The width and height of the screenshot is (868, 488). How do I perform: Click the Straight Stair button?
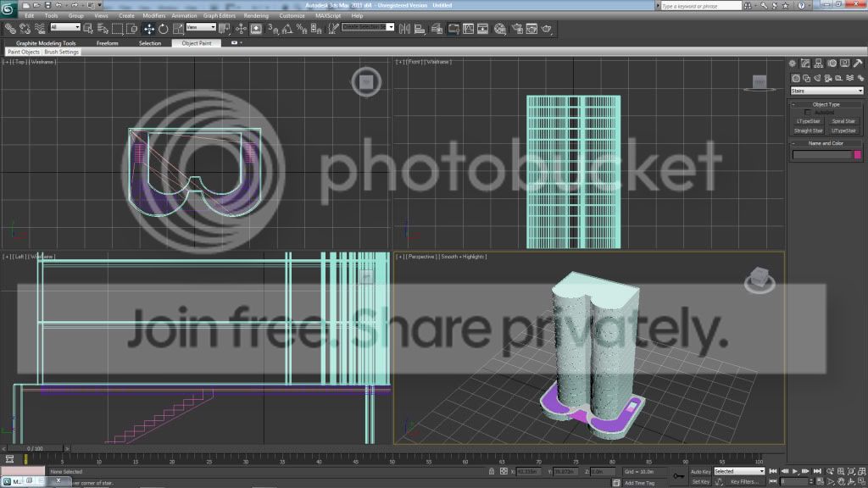[x=808, y=131]
